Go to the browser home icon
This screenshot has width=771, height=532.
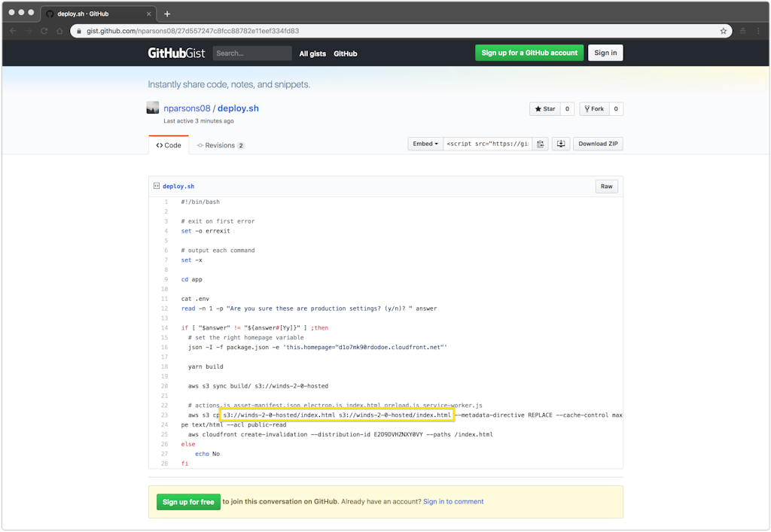[x=59, y=31]
